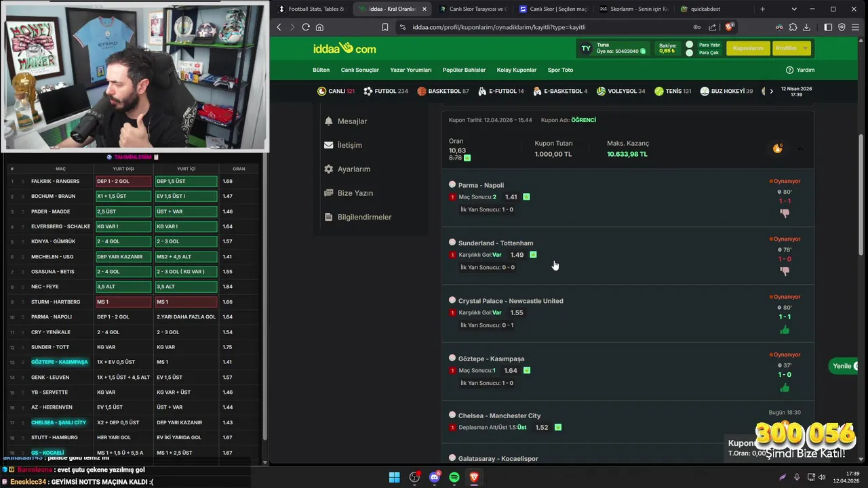Image resolution: width=868 pixels, height=488 pixels.
Task: Select the FUTBOL sport category
Action: click(386, 91)
